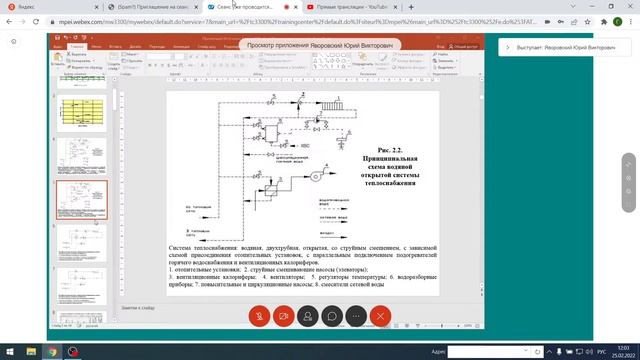This screenshot has width=640, height=360.
Task: Open clock showing 12:03
Action: tap(623, 351)
